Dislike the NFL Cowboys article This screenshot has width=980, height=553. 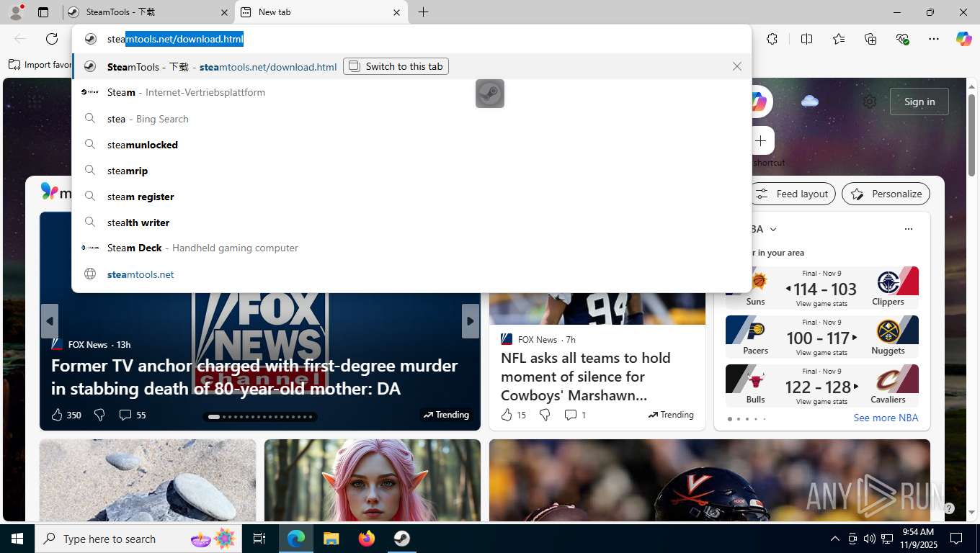pyautogui.click(x=545, y=415)
